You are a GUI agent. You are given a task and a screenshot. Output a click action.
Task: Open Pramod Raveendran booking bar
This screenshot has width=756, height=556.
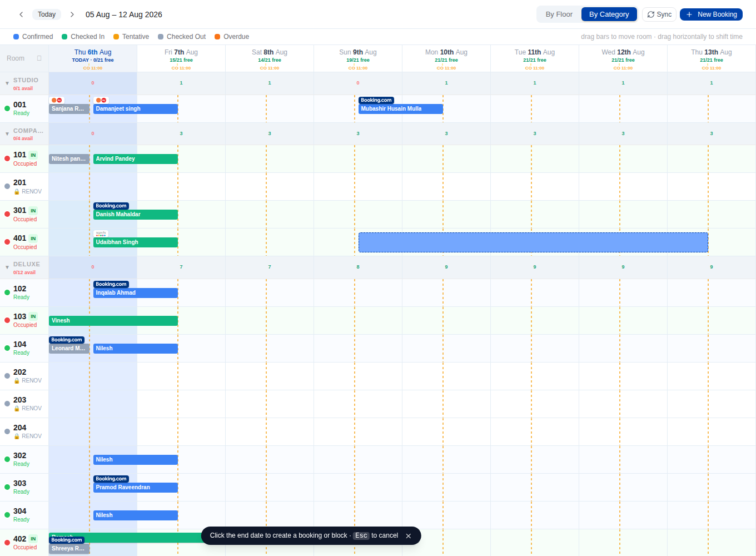(136, 488)
